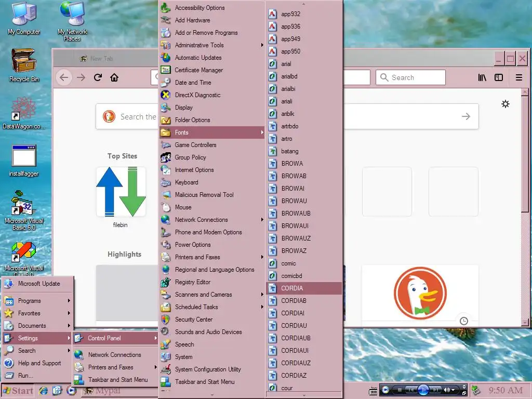Launch Internet Explorer from quick launch
Image resolution: width=532 pixels, height=399 pixels.
coord(43,391)
